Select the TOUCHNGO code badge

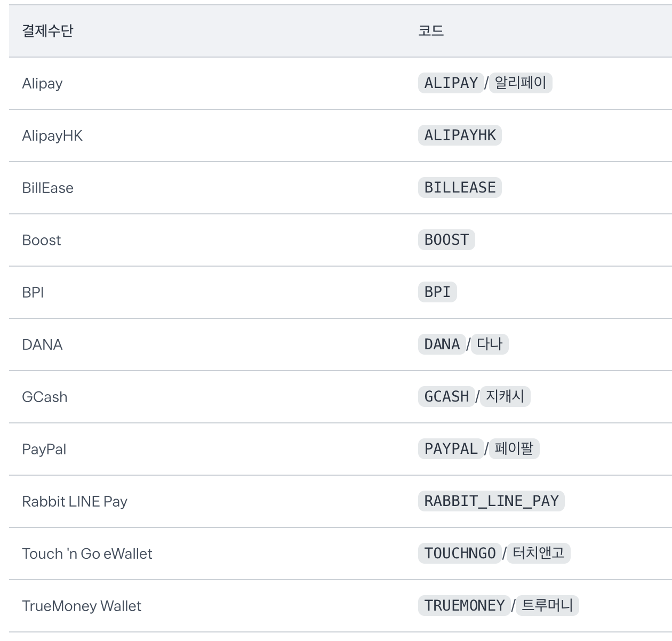click(x=460, y=554)
